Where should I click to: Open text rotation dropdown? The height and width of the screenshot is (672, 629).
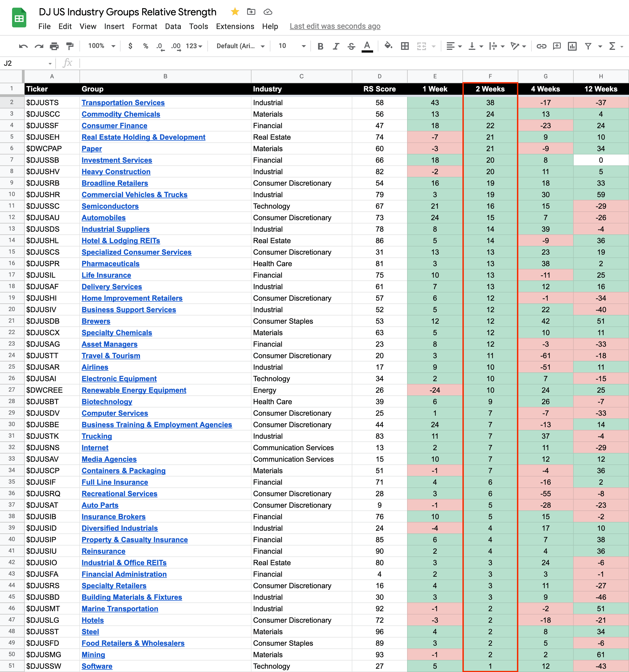(x=518, y=46)
